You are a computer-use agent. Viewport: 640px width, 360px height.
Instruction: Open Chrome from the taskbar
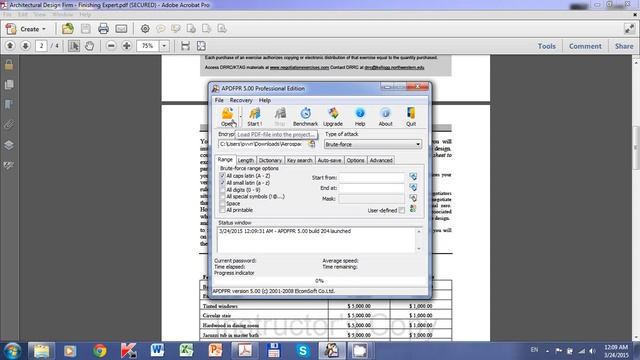[x=99, y=351]
